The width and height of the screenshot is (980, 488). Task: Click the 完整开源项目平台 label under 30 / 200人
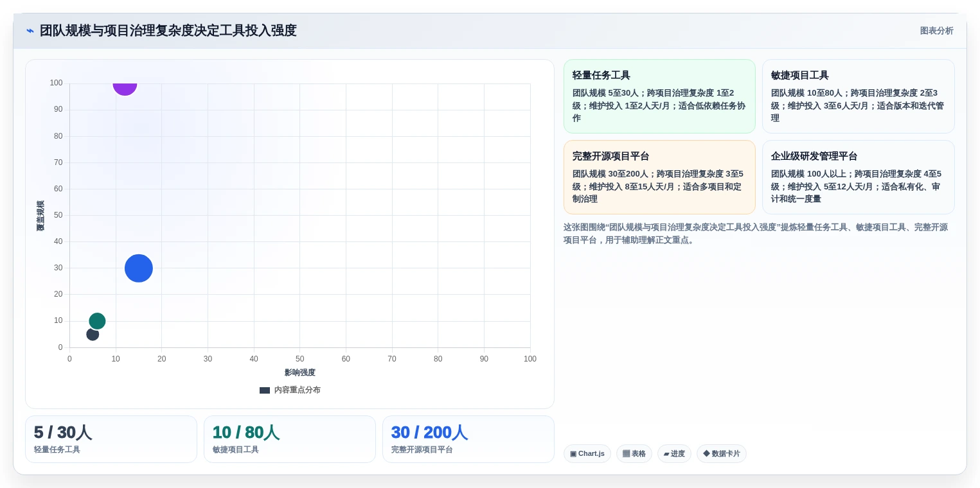point(422,450)
